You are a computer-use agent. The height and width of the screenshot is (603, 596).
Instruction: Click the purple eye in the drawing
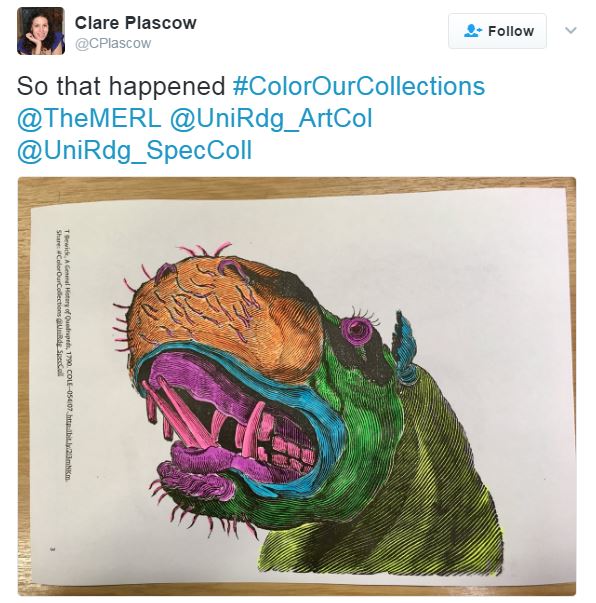coord(357,329)
